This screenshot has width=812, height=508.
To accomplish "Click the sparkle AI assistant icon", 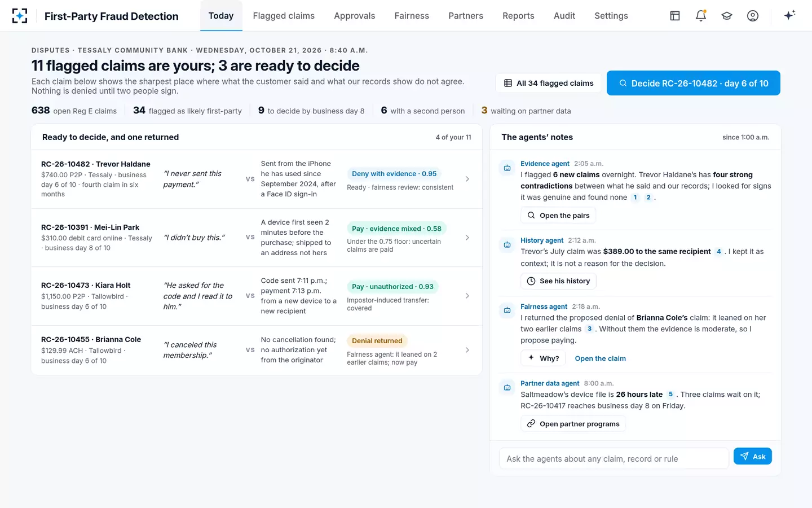I will (x=789, y=15).
